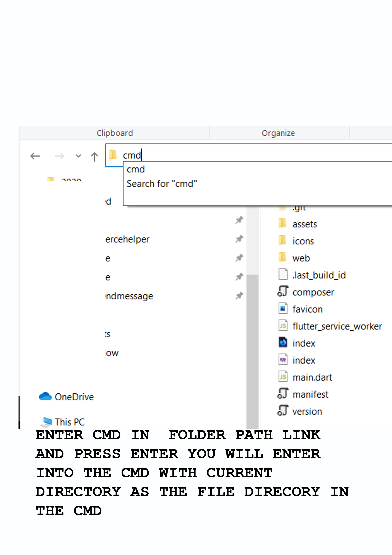392x555 pixels.
Task: Select the favicon image file
Action: tap(307, 309)
